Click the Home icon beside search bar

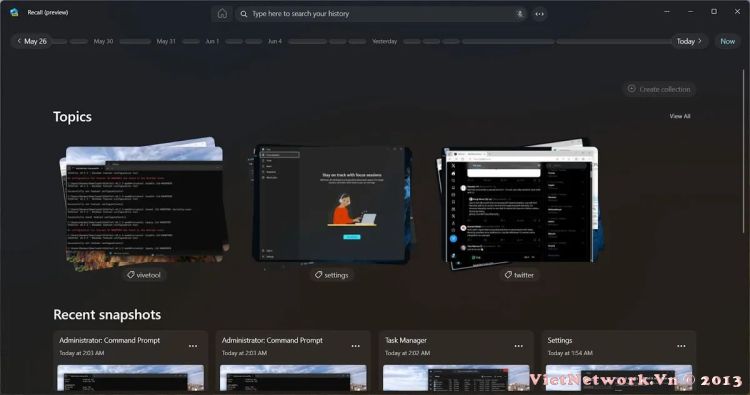(x=222, y=13)
